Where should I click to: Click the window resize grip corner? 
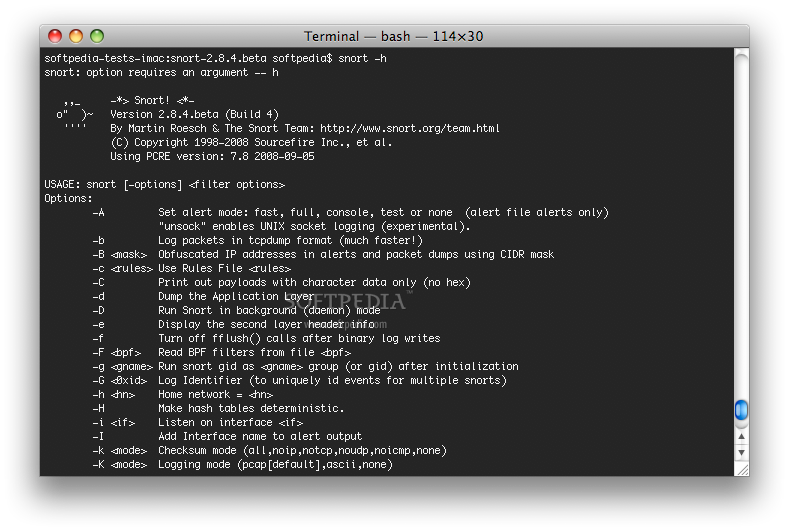pos(742,469)
